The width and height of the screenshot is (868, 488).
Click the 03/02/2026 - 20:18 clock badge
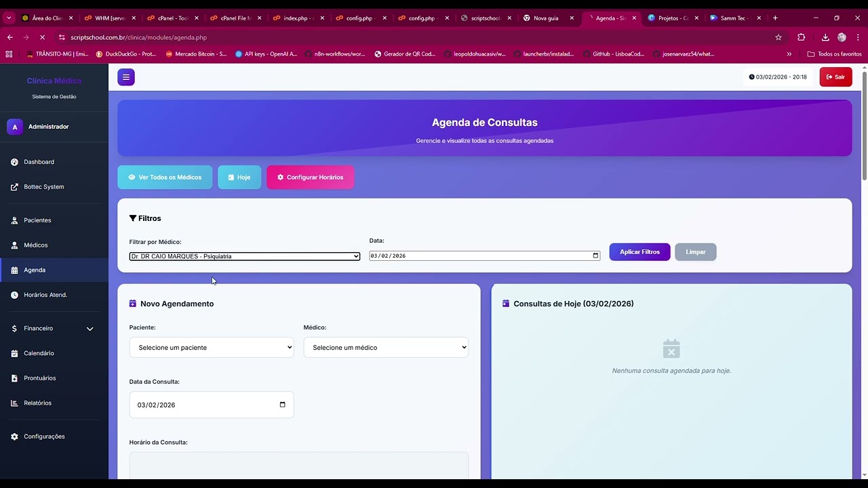[778, 77]
